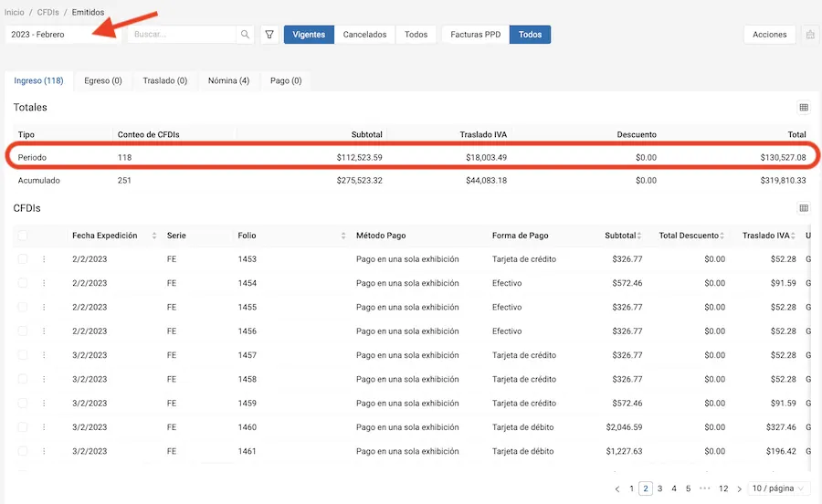822x504 pixels.
Task: Filter by Facturas PPD
Action: click(x=475, y=35)
